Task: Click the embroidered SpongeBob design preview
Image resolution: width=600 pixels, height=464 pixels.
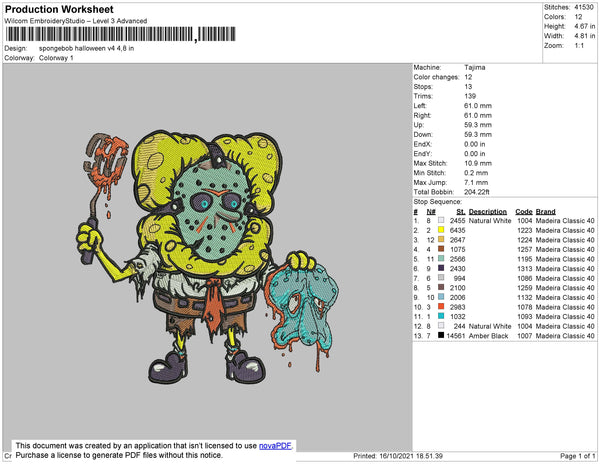Action: pos(207,257)
